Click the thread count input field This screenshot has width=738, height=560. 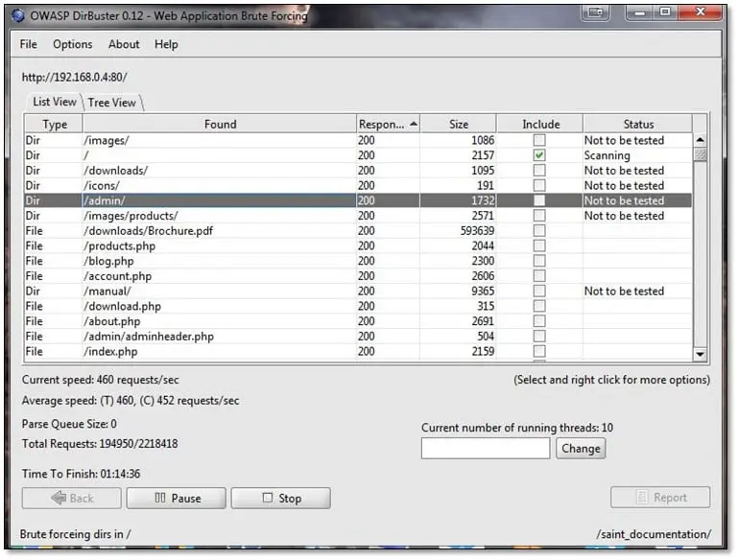coord(486,448)
